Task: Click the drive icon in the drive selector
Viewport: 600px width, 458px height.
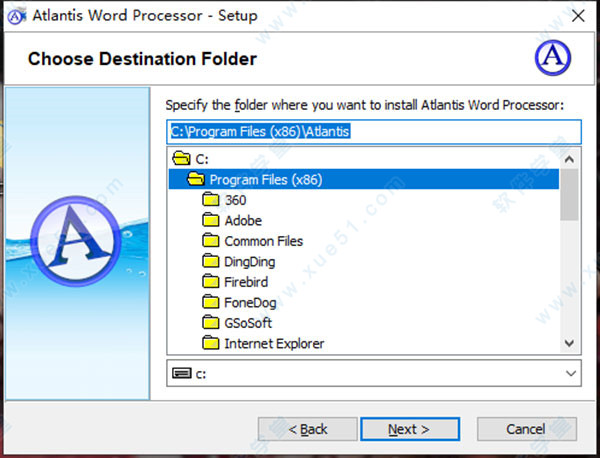Action: click(x=181, y=373)
